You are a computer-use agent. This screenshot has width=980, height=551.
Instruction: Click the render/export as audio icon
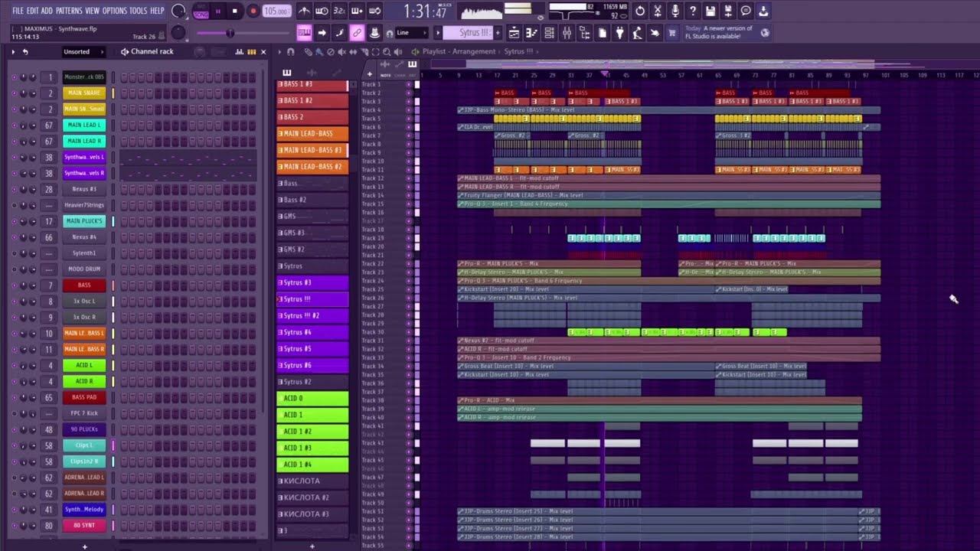[728, 11]
